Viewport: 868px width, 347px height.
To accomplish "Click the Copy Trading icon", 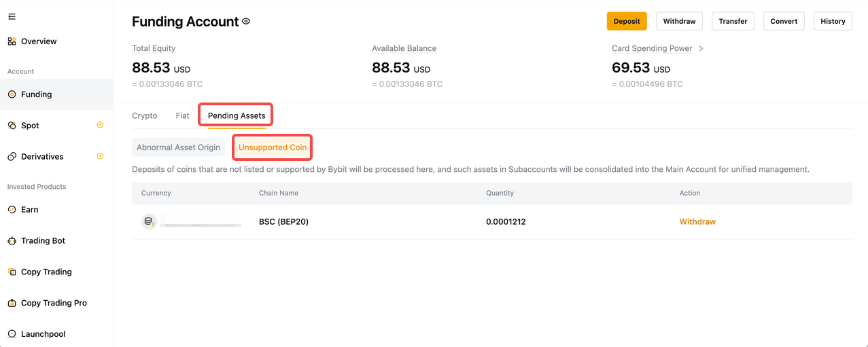I will (x=12, y=272).
